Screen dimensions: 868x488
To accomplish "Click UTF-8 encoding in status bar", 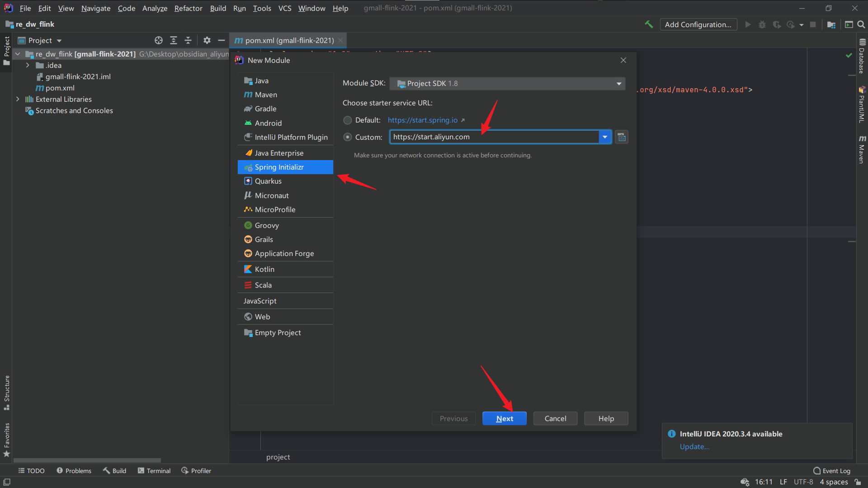I will click(803, 482).
